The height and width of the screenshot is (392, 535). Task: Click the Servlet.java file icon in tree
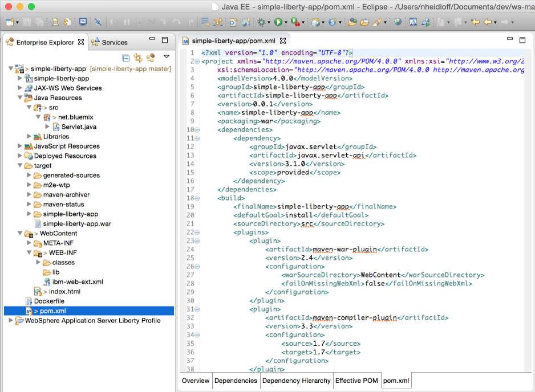click(x=56, y=127)
